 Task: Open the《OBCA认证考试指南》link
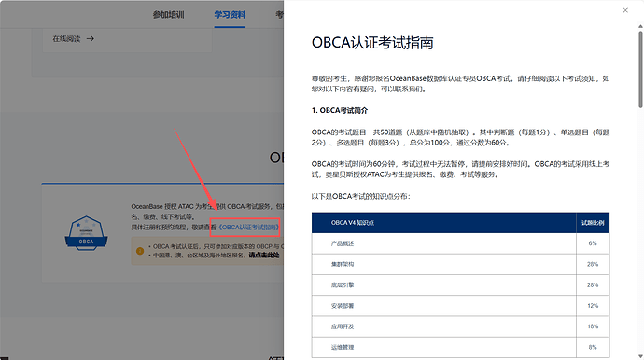click(249, 227)
